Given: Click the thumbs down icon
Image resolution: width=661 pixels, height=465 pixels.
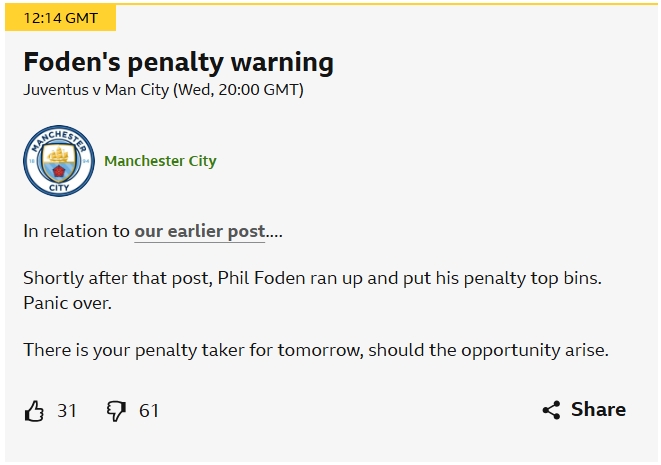Looking at the screenshot, I should [117, 410].
